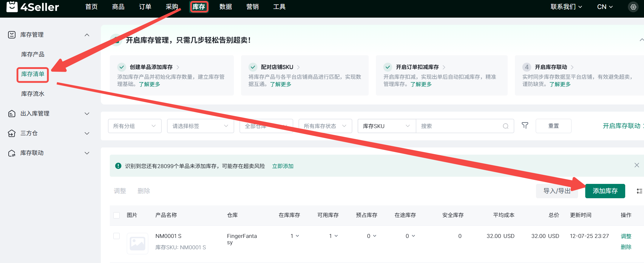Tick the select-all checkbox in table header
This screenshot has width=644, height=263.
[117, 215]
